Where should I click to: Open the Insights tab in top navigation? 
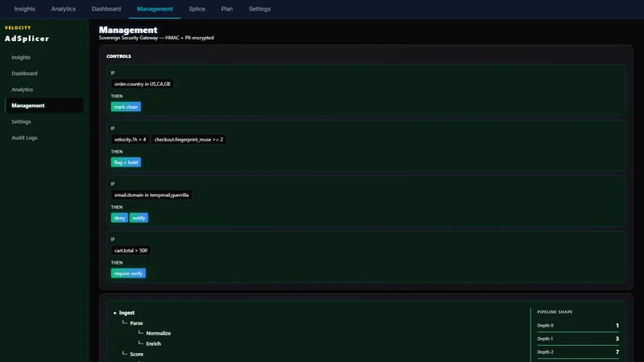(25, 9)
